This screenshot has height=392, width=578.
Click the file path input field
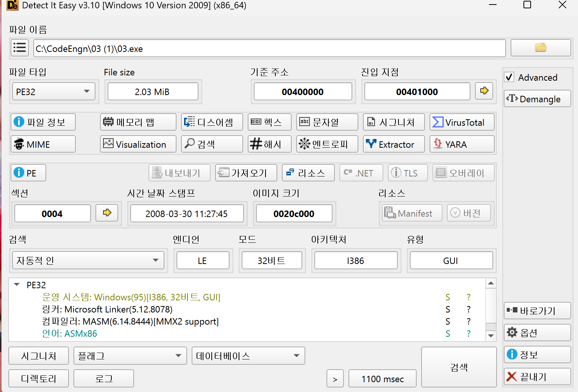270,48
